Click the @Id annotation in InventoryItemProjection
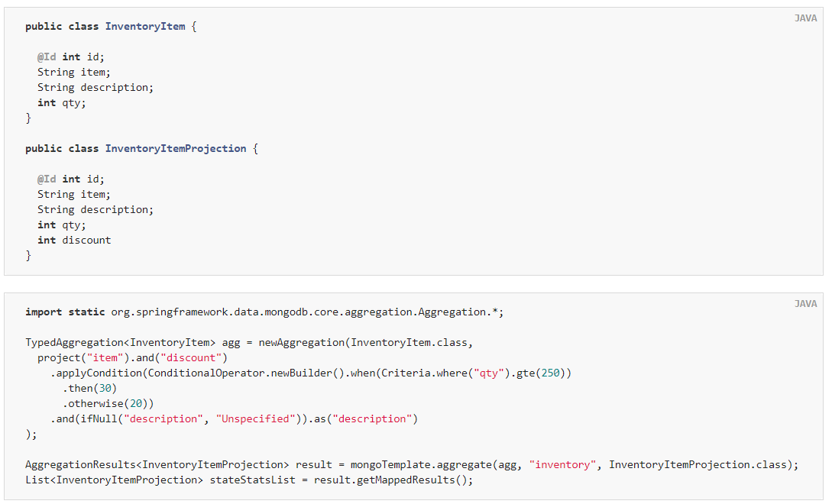The width and height of the screenshot is (832, 504). coord(47,179)
